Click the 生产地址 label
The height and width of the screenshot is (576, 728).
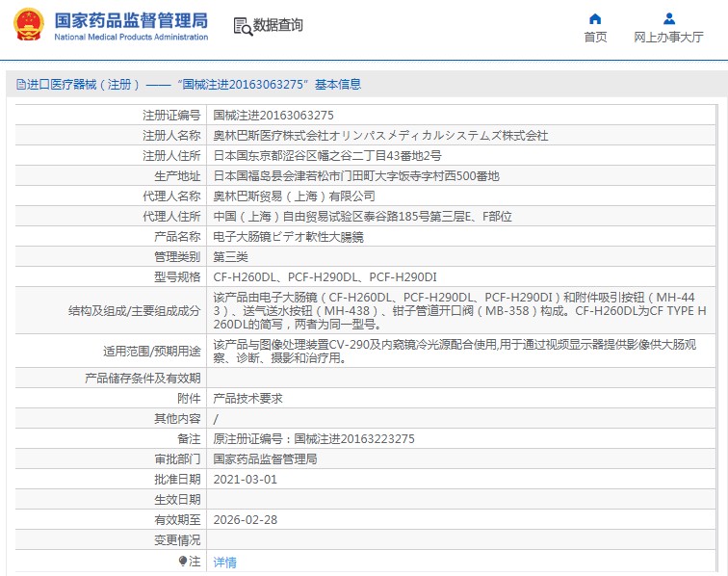click(177, 176)
